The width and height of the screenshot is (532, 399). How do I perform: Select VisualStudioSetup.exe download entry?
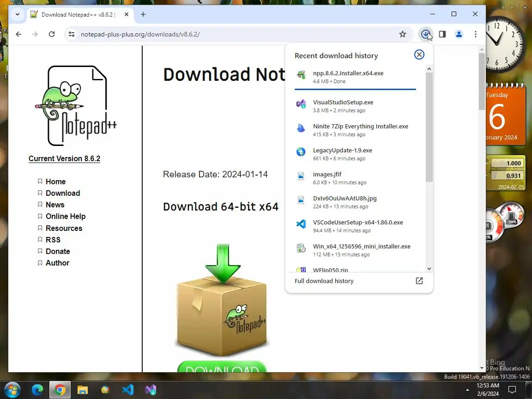(355, 106)
